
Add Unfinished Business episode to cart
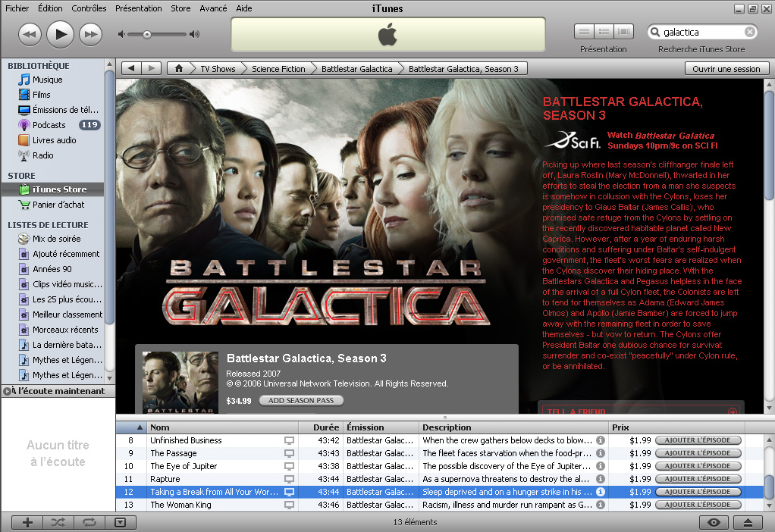tap(698, 440)
